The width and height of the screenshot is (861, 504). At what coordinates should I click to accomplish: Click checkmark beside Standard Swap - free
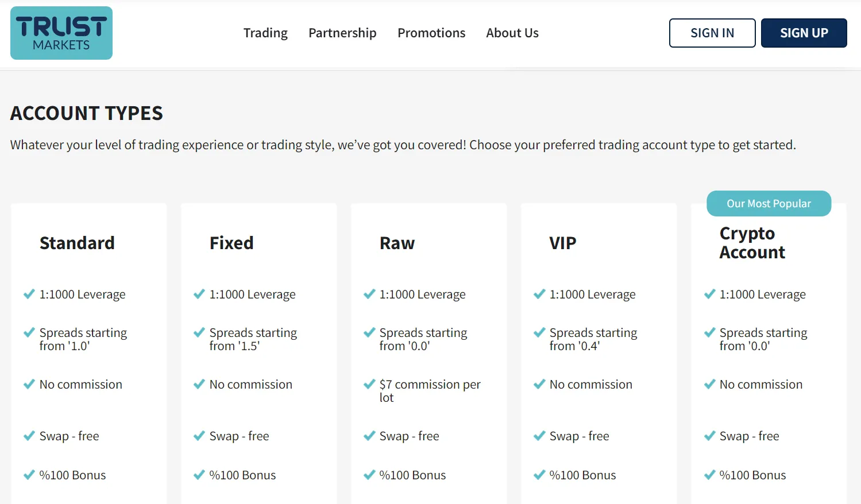pos(29,436)
